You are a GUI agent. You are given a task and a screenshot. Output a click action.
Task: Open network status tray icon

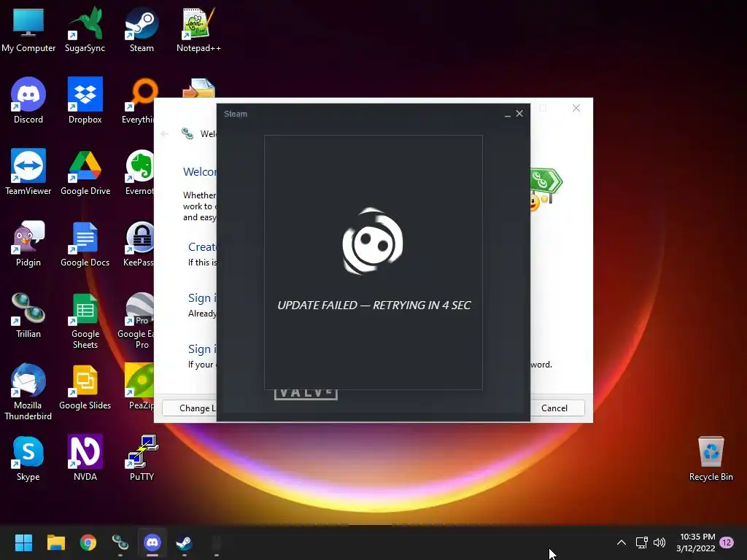[x=642, y=542]
